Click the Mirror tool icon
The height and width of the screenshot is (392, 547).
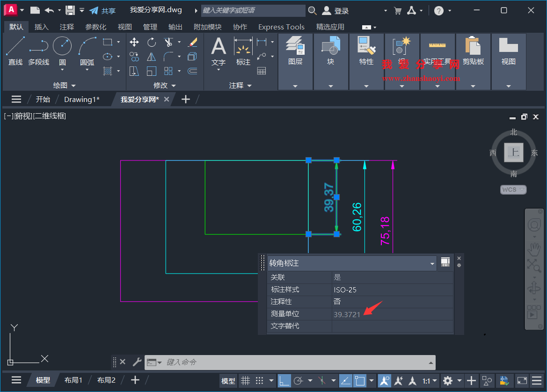[152, 57]
